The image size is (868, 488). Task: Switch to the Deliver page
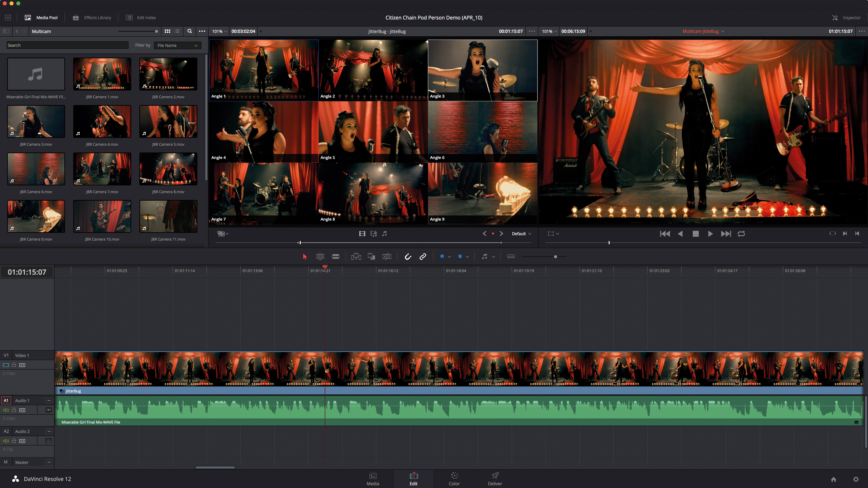pos(494,479)
